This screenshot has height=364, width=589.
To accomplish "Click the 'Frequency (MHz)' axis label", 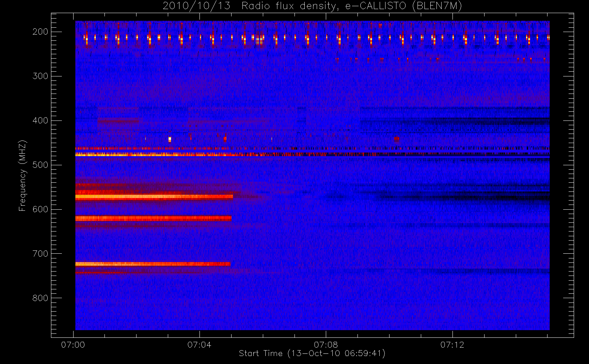I will 23,175.
